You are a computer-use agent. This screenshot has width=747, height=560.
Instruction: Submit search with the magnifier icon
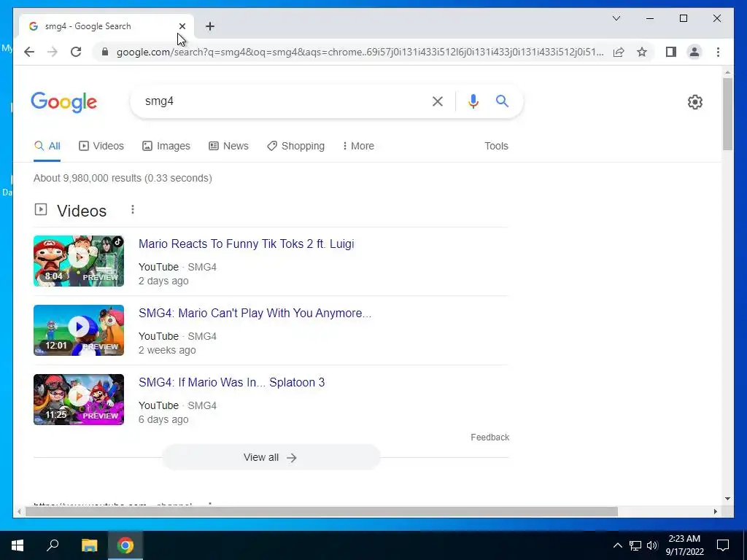tap(502, 101)
